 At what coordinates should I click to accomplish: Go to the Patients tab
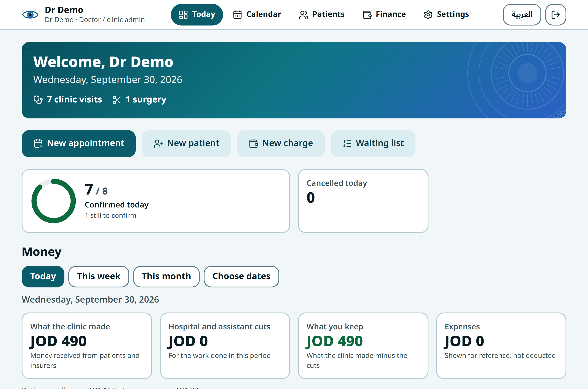point(321,14)
